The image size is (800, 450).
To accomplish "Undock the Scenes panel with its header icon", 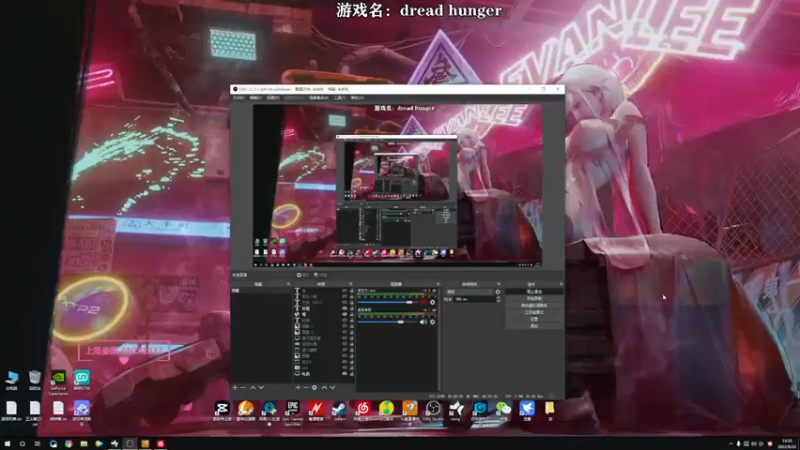I will (288, 284).
